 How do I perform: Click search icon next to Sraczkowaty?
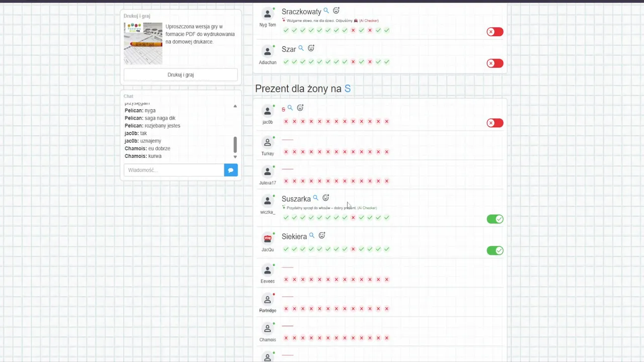click(x=326, y=11)
